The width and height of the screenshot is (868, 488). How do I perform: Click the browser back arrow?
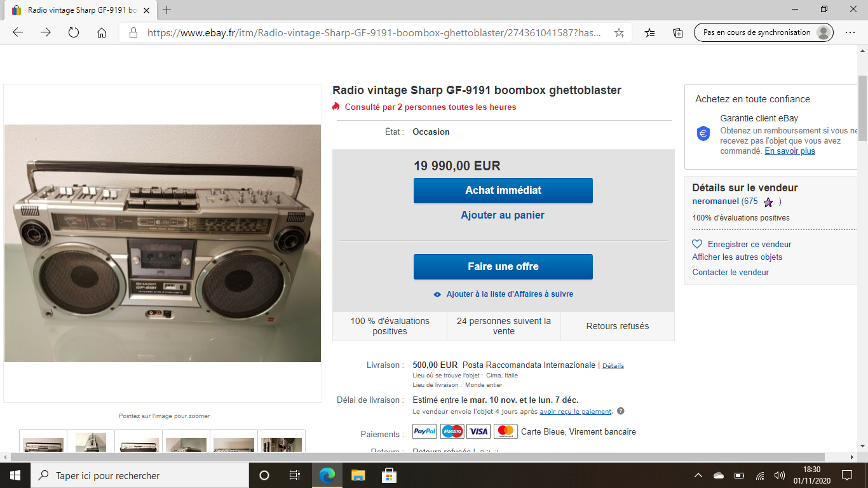point(18,32)
